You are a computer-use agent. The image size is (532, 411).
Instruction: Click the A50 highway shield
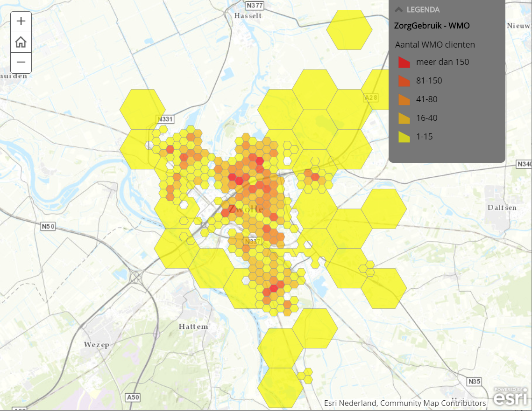(x=133, y=397)
